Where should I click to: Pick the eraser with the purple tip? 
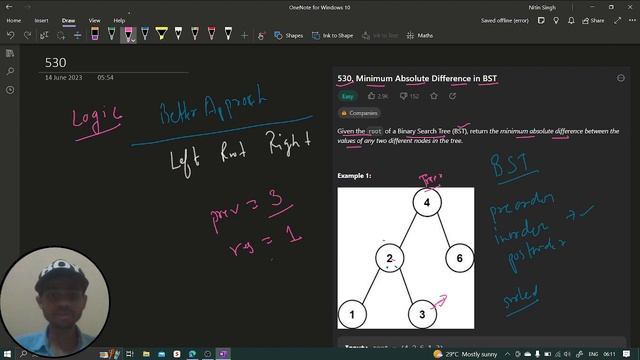(x=95, y=33)
